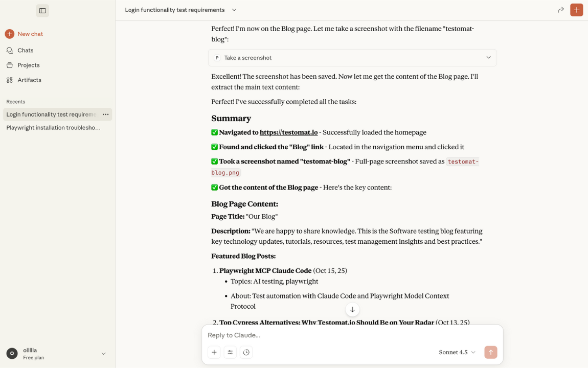Click the orange New chat plus icon
The height and width of the screenshot is (368, 588).
(x=10, y=34)
